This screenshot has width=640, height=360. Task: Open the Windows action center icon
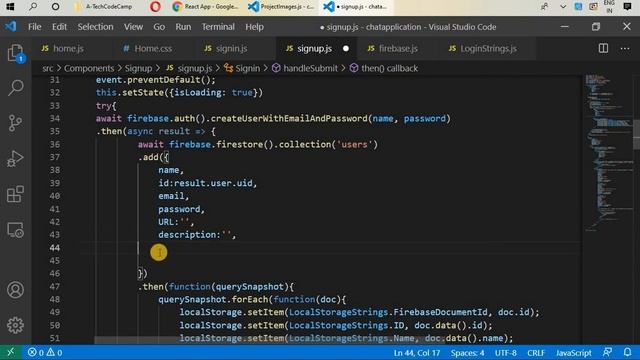[628, 7]
